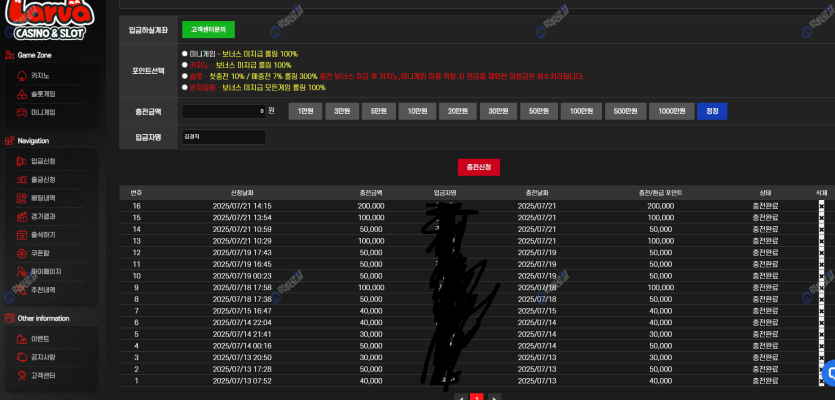Open 이벤트 under Other information

click(x=41, y=339)
